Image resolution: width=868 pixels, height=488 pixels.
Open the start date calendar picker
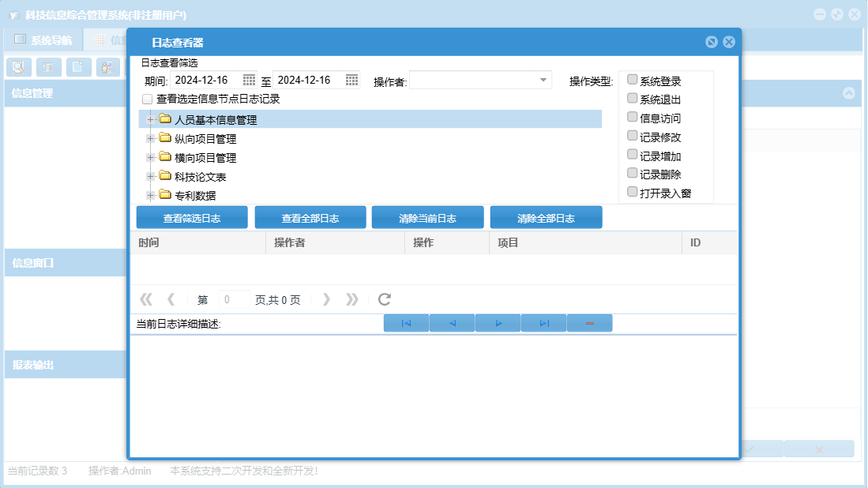coord(249,80)
